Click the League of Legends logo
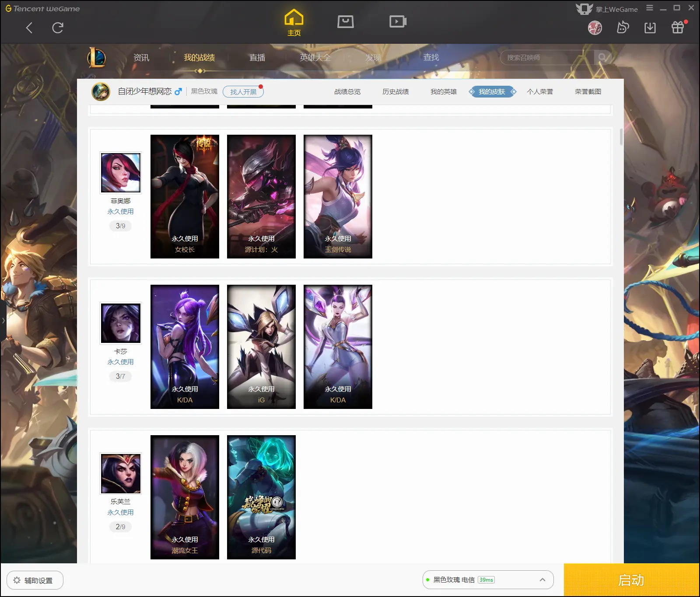The height and width of the screenshot is (597, 700). (97, 57)
